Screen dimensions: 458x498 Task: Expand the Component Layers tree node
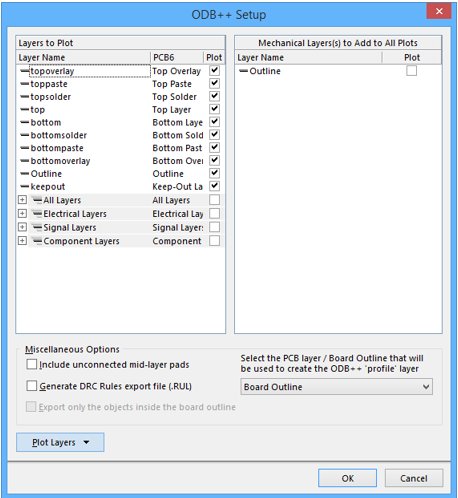click(x=22, y=241)
